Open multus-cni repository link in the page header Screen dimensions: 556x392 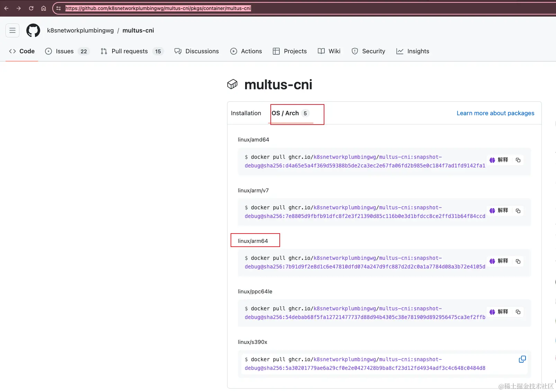point(138,30)
